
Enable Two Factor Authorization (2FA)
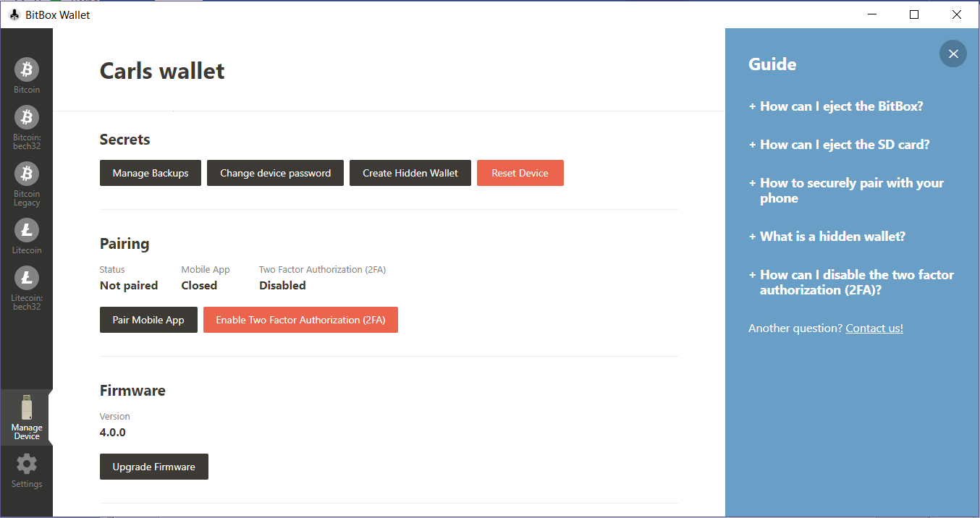pyautogui.click(x=300, y=320)
